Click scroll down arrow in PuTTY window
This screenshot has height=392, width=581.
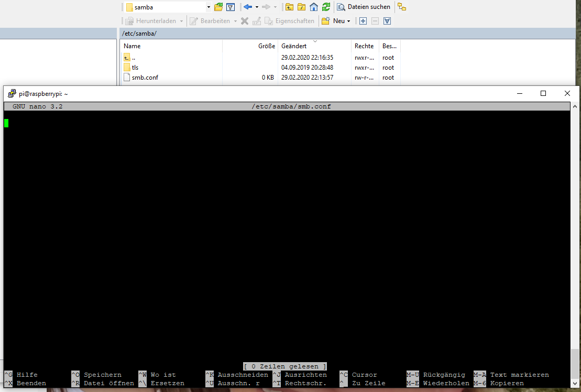575,384
